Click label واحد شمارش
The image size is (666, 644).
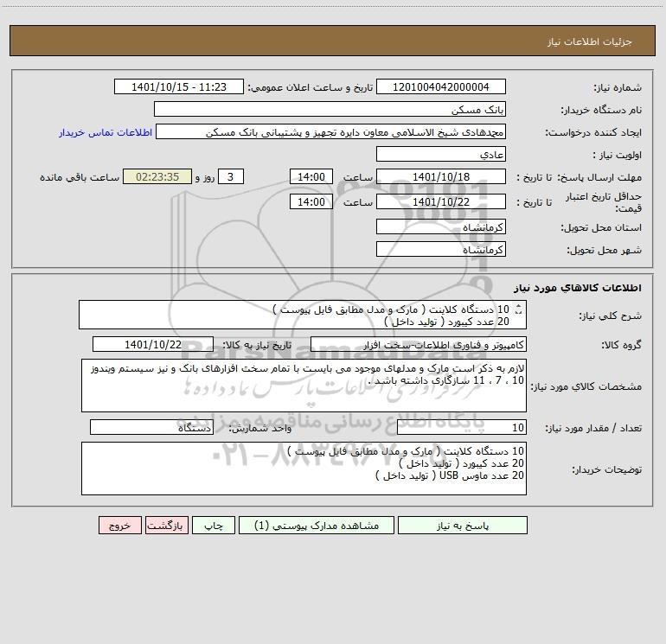260,429
